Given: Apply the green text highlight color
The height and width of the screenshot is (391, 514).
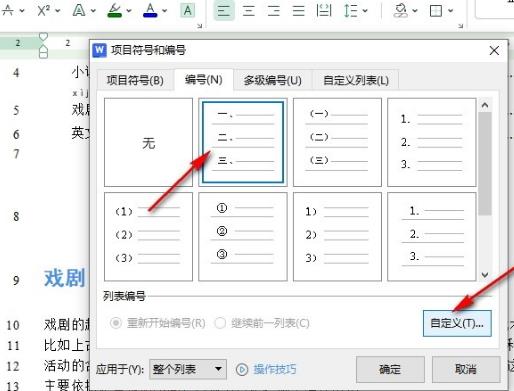Looking at the screenshot, I should point(115,10).
